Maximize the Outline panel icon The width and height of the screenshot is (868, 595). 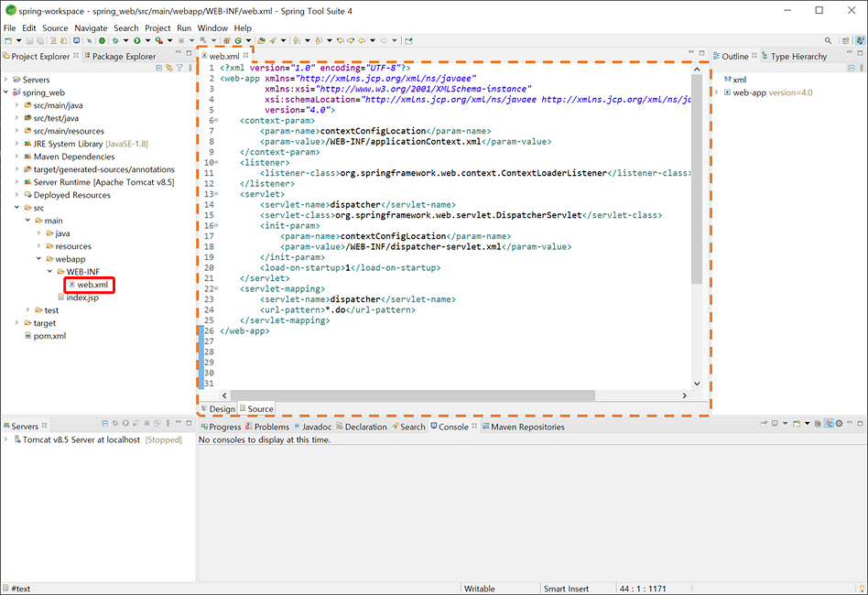[x=861, y=52]
